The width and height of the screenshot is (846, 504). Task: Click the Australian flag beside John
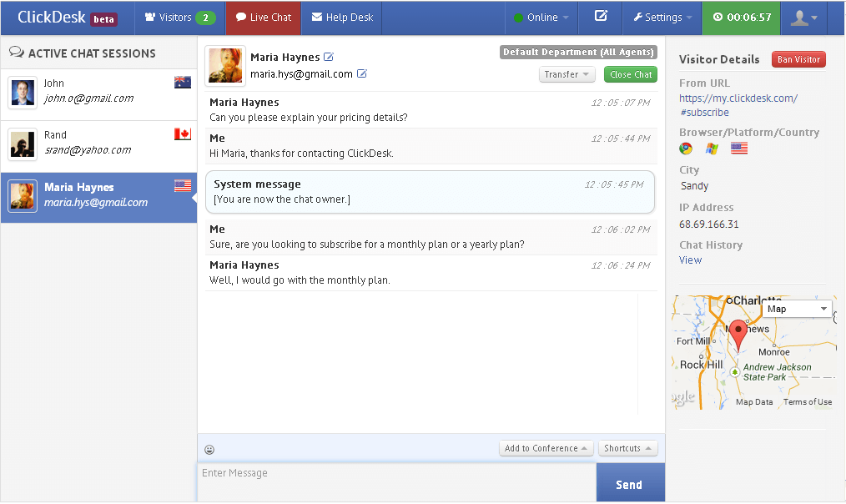[183, 82]
